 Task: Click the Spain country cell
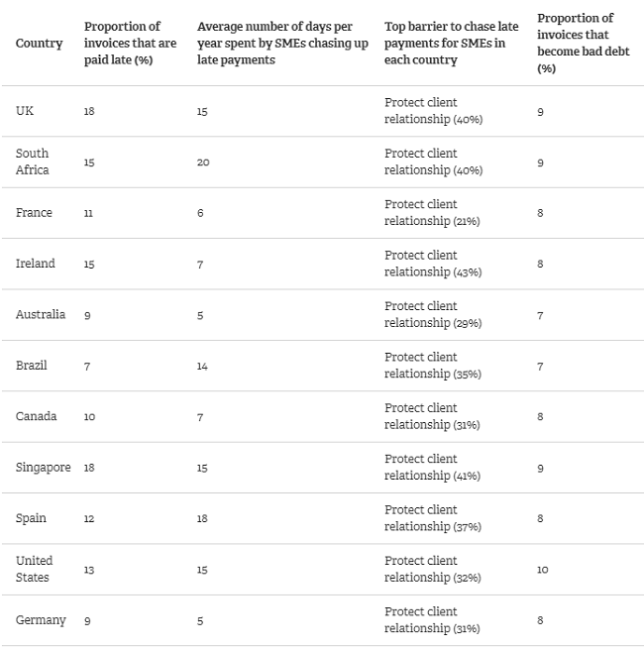(x=31, y=518)
